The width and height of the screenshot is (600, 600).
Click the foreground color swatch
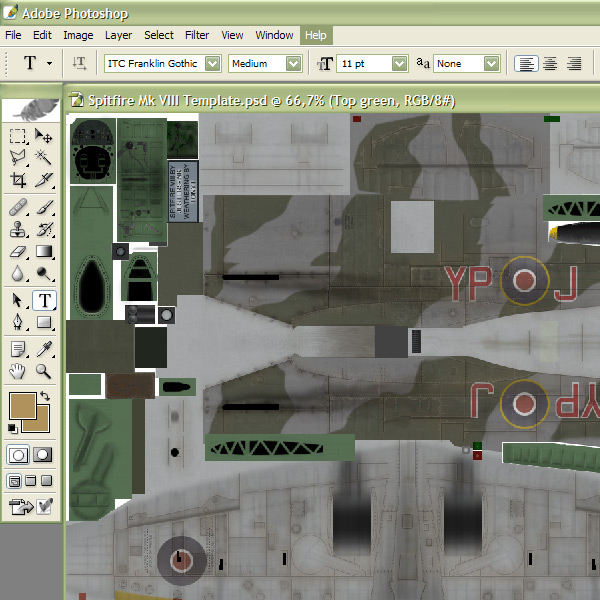pos(22,405)
